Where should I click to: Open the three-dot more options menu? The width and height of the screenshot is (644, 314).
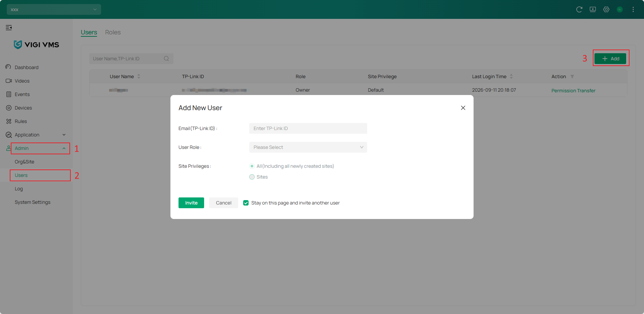[633, 9]
